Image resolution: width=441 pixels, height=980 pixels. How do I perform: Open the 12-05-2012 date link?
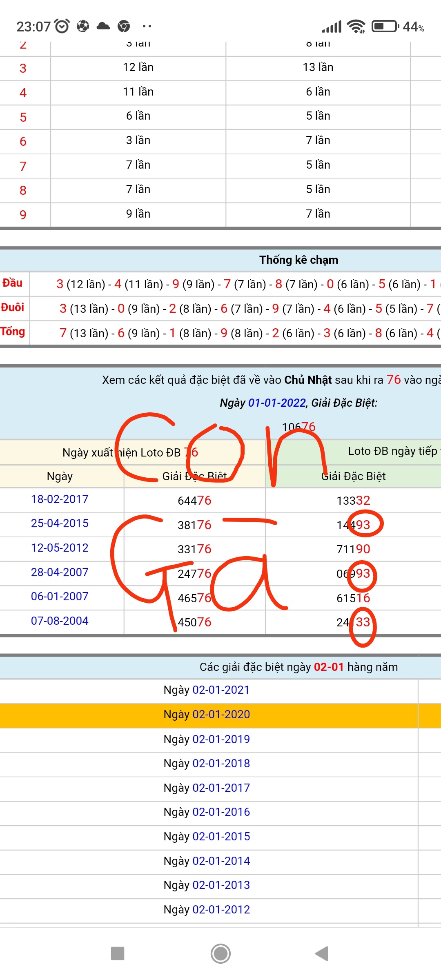click(60, 548)
